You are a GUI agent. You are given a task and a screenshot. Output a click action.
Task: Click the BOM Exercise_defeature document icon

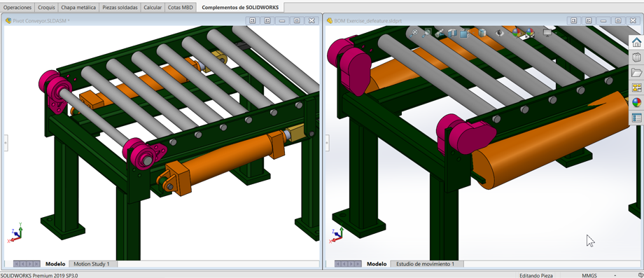point(330,20)
